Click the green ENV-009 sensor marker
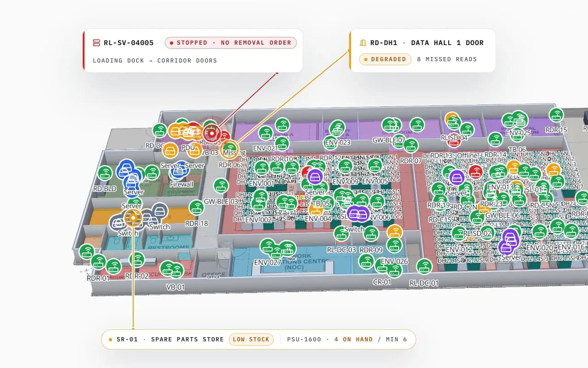This screenshot has width=588, height=368. (x=345, y=166)
